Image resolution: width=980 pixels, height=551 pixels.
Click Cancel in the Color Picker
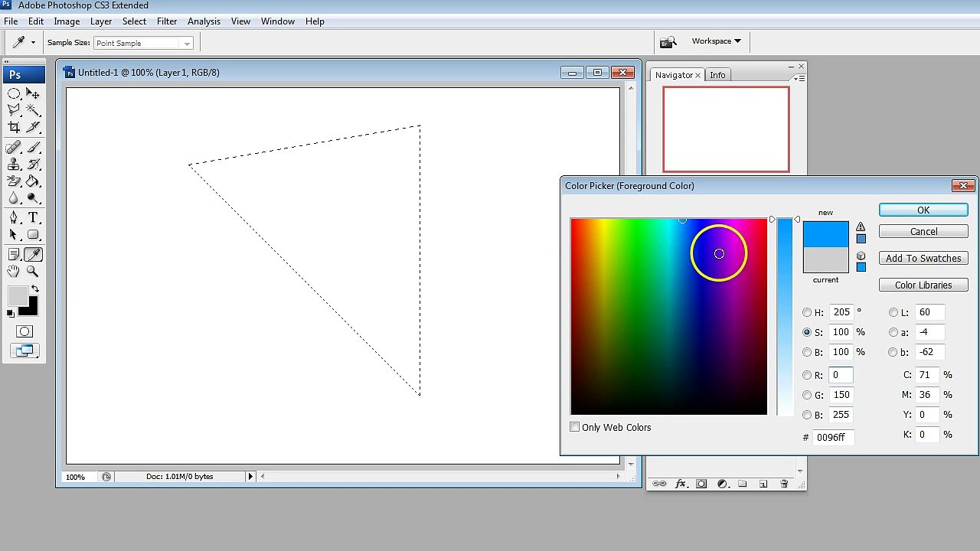coord(923,232)
